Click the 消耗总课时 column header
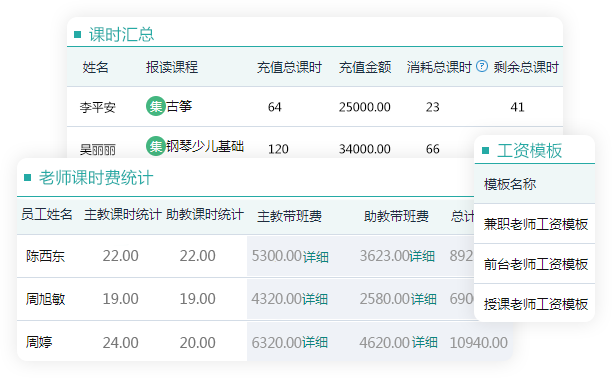The width and height of the screenshot is (612, 378). (x=439, y=67)
